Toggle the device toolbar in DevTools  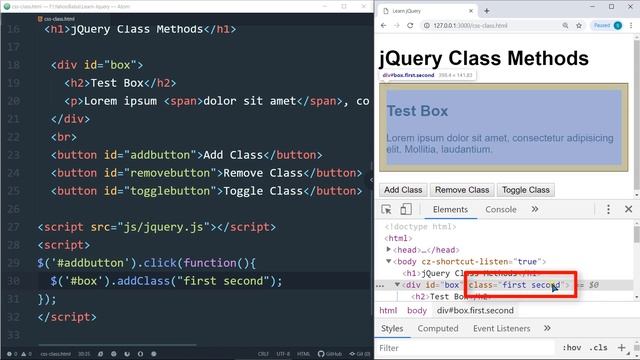[x=406, y=209]
